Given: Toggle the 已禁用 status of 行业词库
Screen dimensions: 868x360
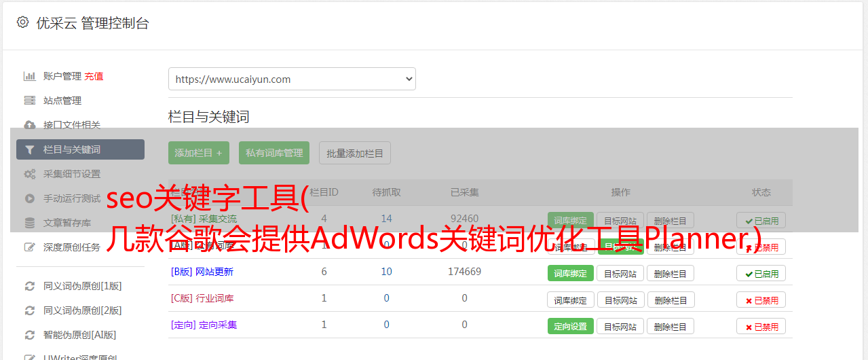Looking at the screenshot, I should click(x=761, y=300).
